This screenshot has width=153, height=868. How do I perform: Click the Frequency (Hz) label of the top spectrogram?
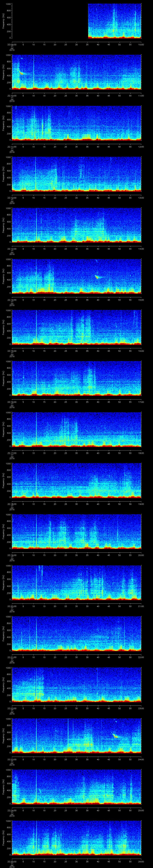[x=3, y=21]
